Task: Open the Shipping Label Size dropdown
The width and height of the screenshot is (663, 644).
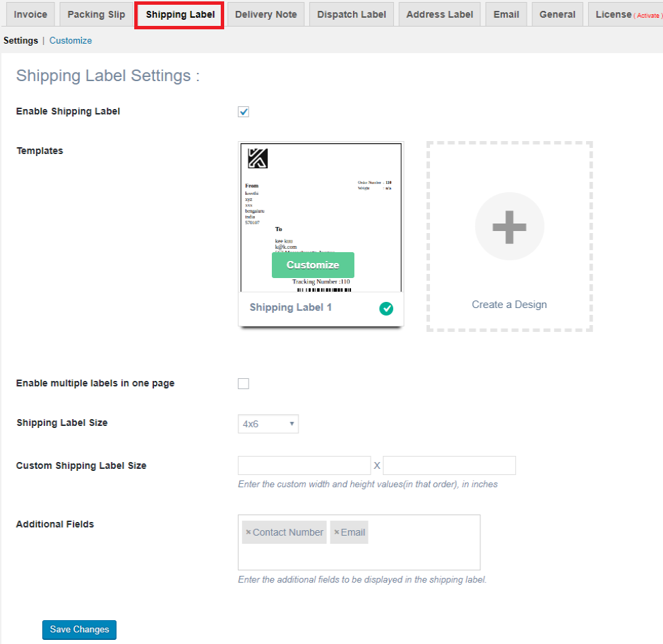Action: coord(268,423)
